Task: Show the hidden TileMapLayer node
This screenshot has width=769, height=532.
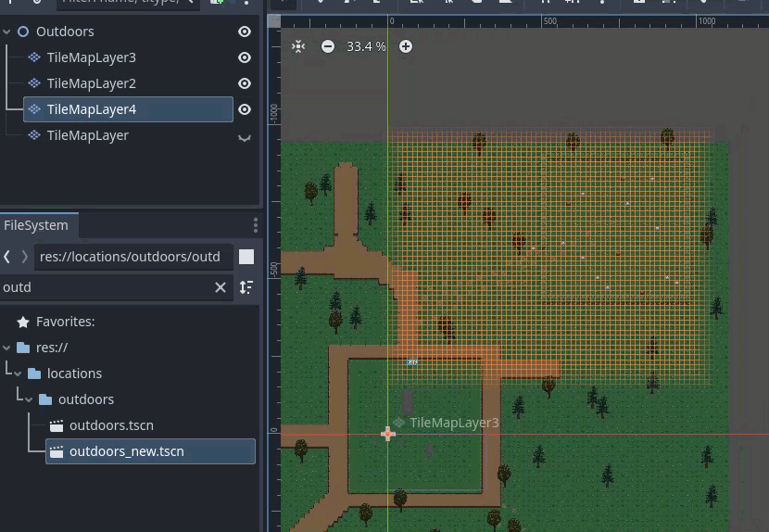Action: pos(245,136)
